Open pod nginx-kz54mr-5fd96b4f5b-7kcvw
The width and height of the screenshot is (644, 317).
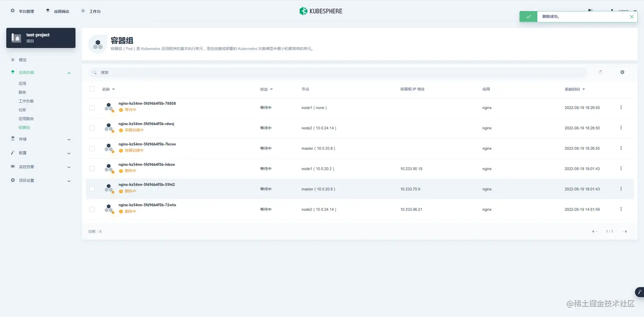pos(147,144)
